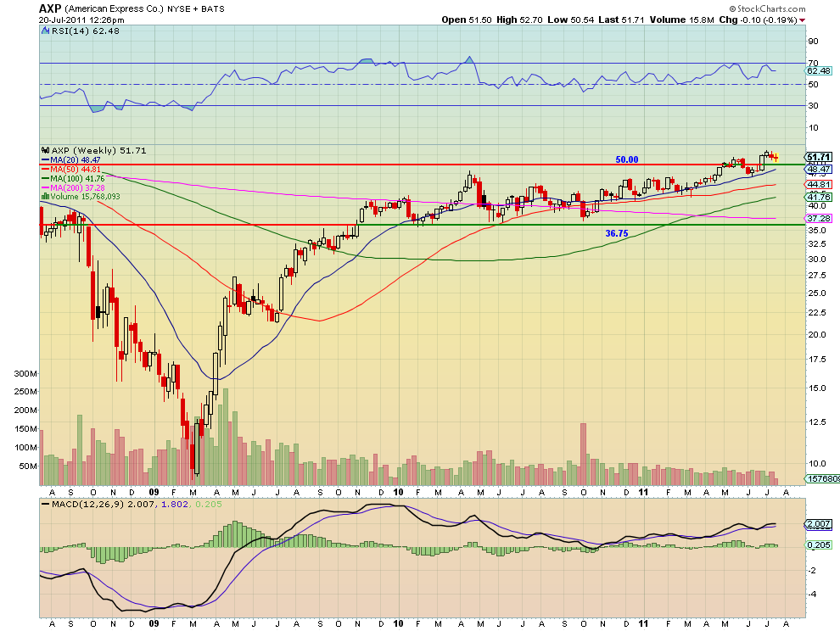
Task: Click the boxed 44.81 MA axis tag
Action: [819, 184]
